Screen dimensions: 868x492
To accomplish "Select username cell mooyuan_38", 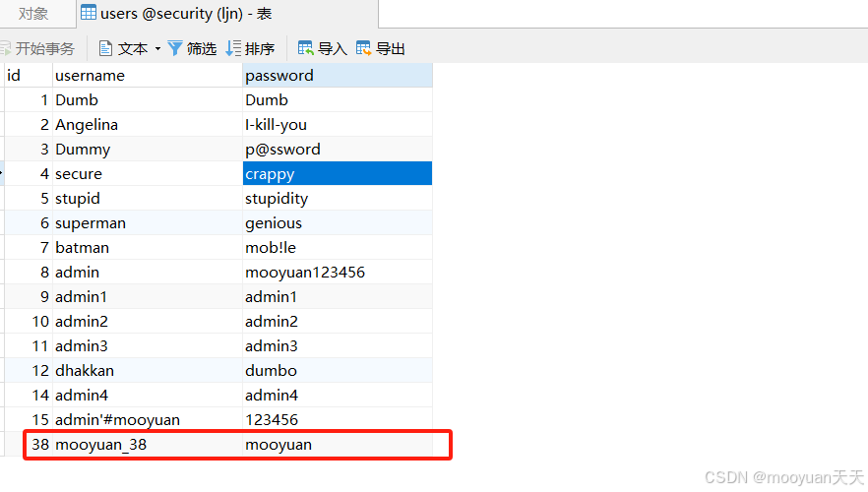I will tap(148, 445).
